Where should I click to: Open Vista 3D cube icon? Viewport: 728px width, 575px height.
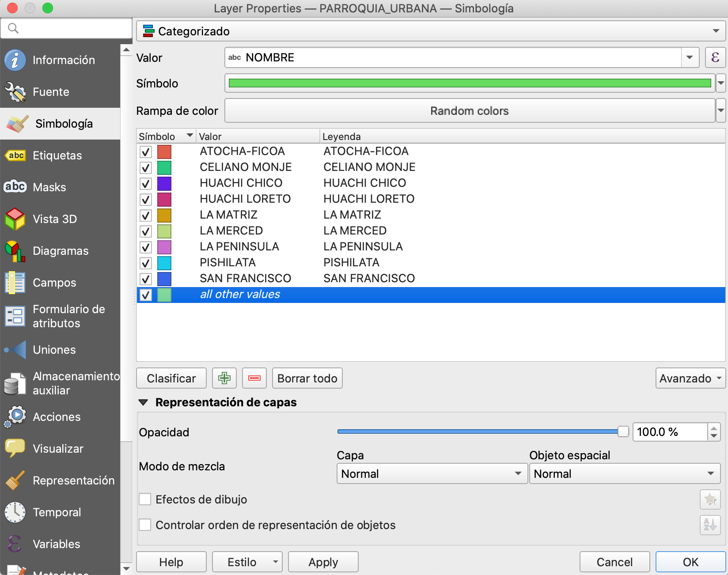tap(15, 219)
